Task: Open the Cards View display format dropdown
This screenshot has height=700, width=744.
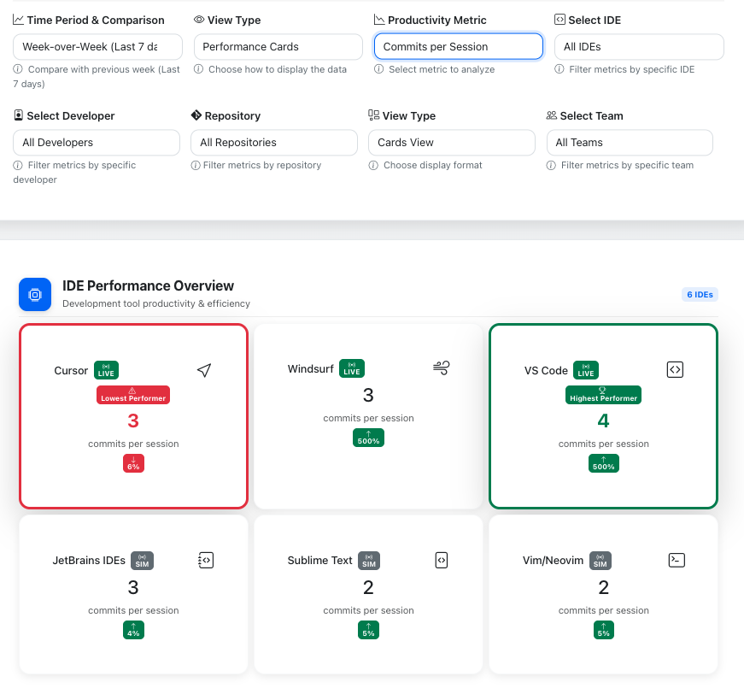Action: click(451, 142)
